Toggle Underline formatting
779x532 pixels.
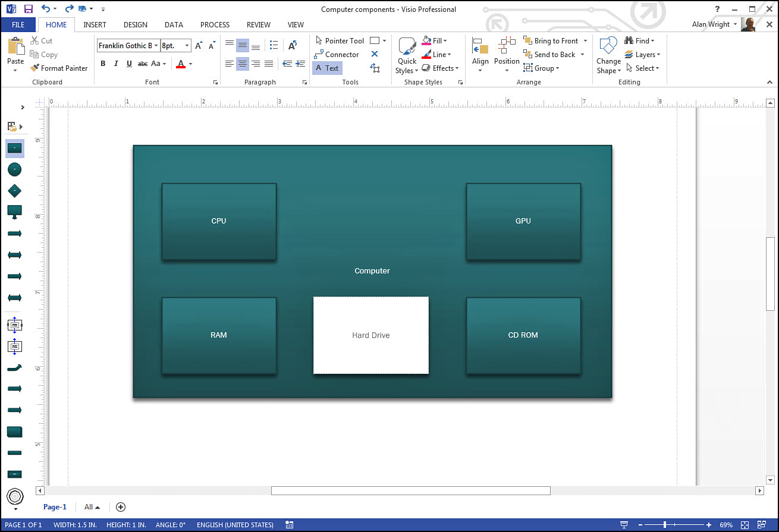pos(129,64)
